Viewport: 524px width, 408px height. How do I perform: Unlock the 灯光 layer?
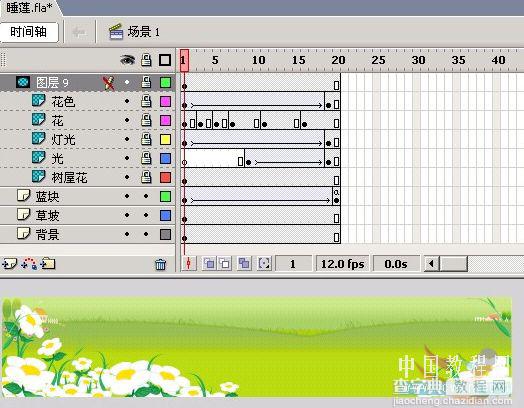(x=146, y=139)
